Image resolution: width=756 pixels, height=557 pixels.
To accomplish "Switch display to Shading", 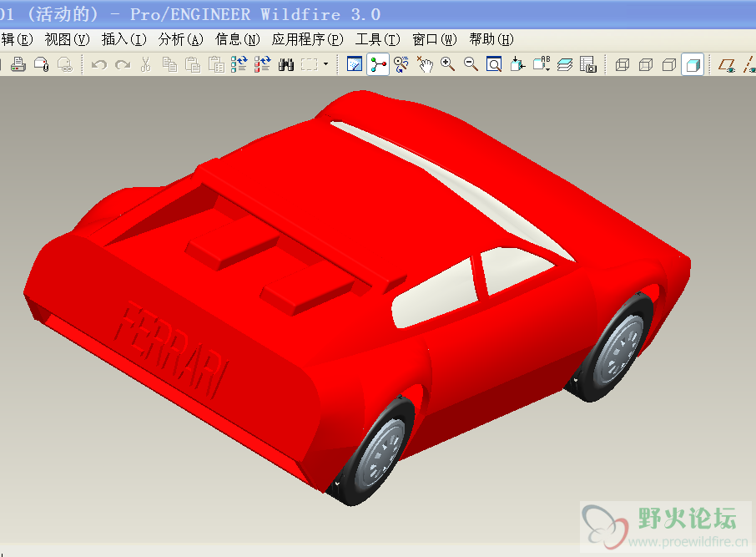I will pos(693,64).
